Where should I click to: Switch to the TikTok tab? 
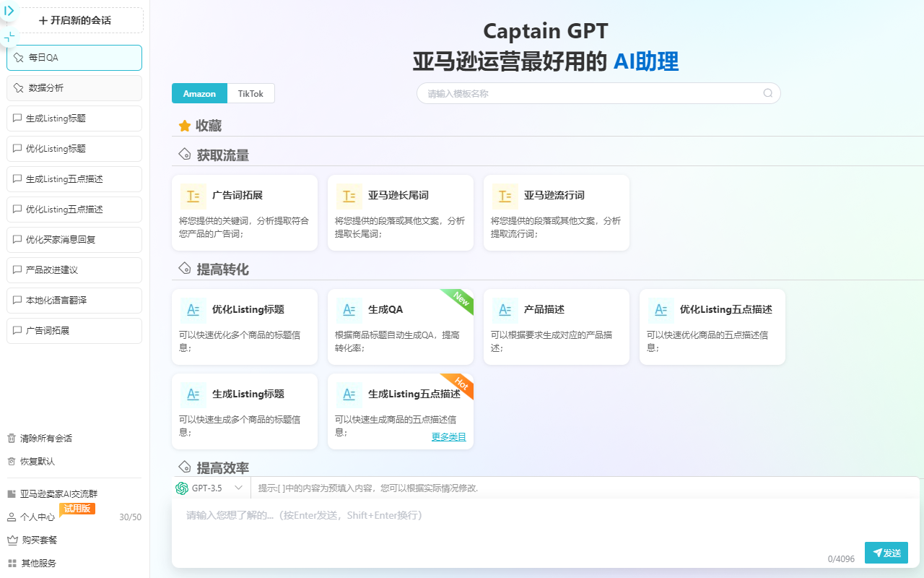(x=250, y=93)
